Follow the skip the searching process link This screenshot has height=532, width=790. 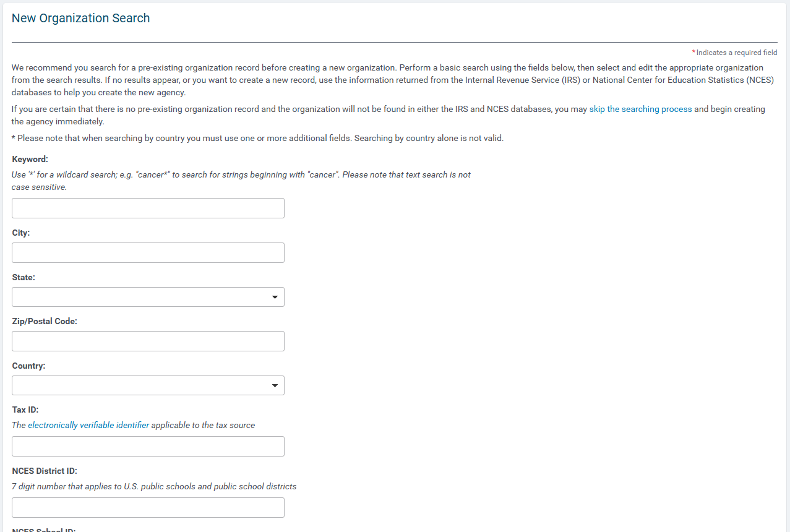pos(640,109)
